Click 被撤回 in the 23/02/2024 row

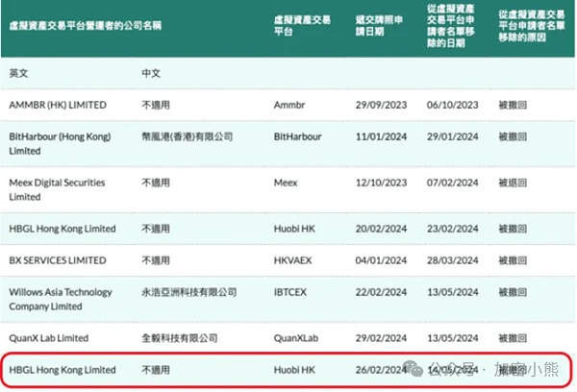(x=513, y=229)
